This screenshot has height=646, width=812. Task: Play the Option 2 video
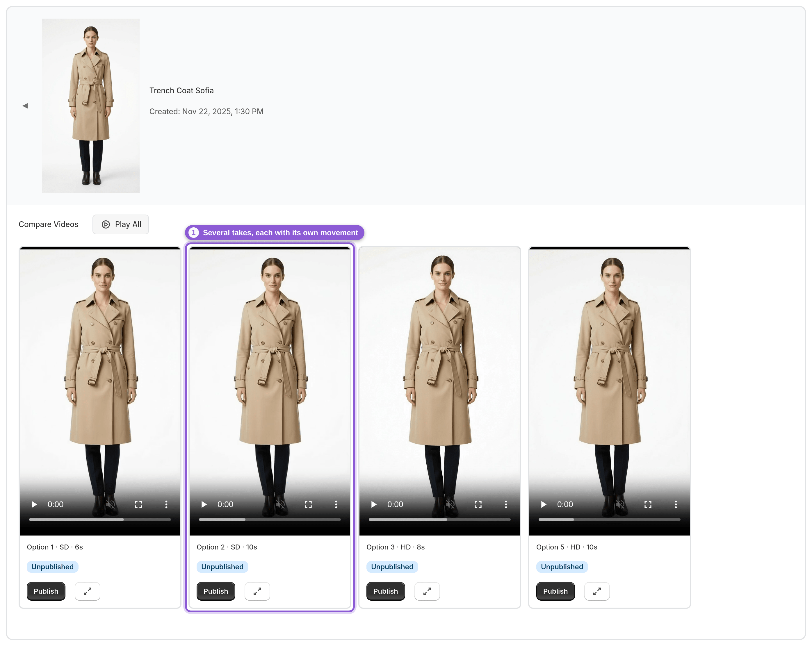click(x=204, y=504)
